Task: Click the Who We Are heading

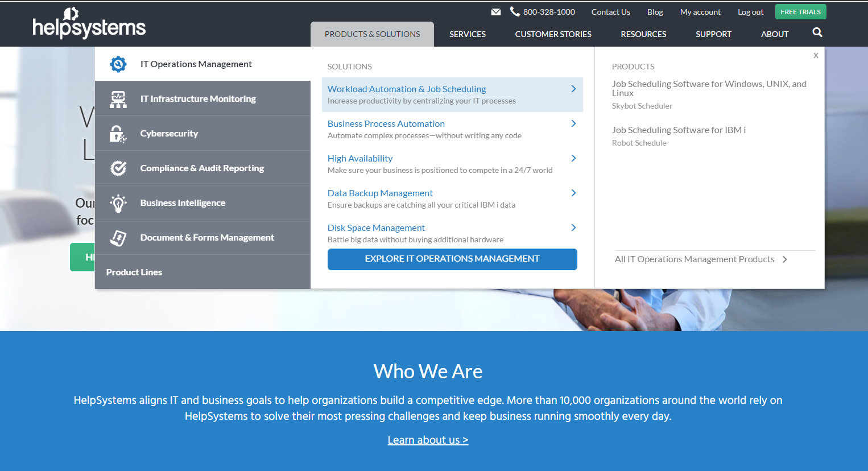Action: (428, 371)
